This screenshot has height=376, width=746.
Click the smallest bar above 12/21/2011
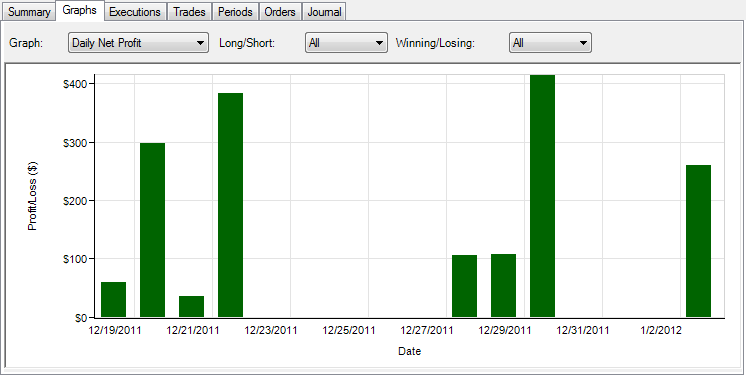(192, 307)
